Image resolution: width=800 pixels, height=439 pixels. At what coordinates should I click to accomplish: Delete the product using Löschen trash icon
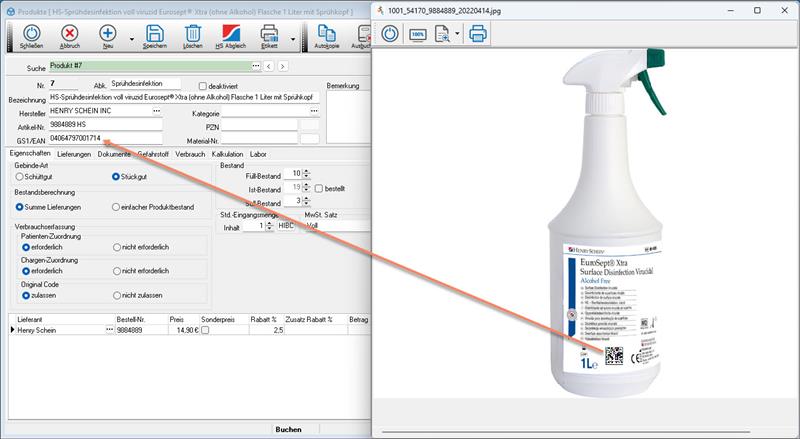coord(193,34)
